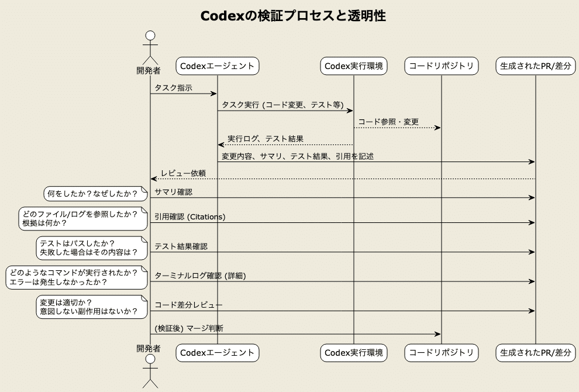Click the Codexエージェント participant box at the top

pyautogui.click(x=217, y=66)
